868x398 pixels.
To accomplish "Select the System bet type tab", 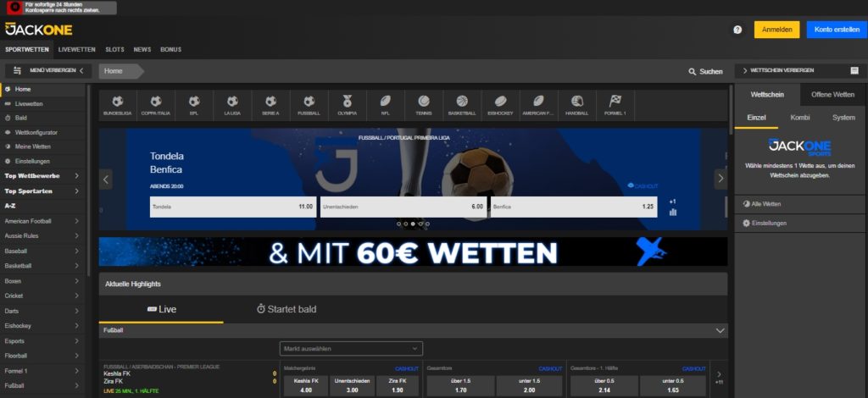I will coord(843,118).
